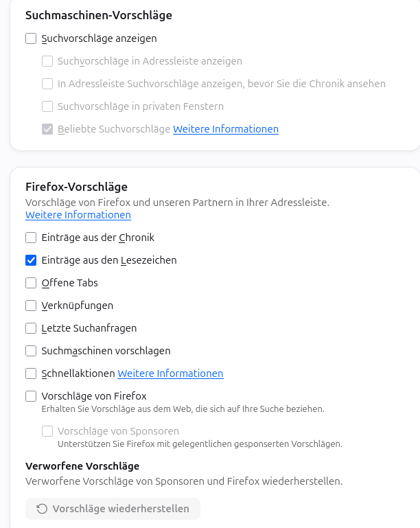420x528 pixels.
Task: Check Suchvorschläge in privaten Fenstern option
Action: pyautogui.click(x=47, y=106)
